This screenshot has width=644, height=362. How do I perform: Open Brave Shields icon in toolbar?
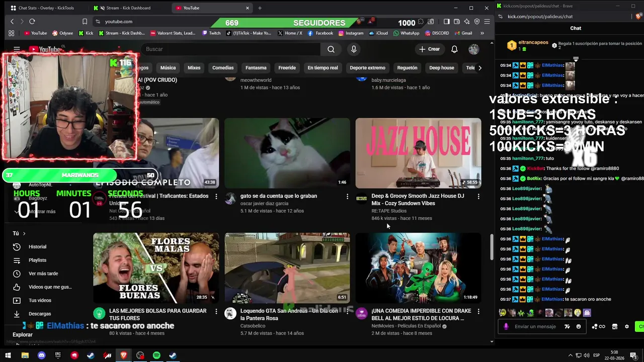tap(359, 22)
